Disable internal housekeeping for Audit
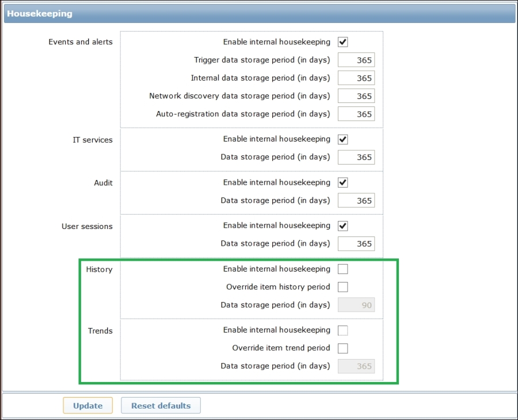Viewport: 518px width, 420px height. click(x=343, y=182)
